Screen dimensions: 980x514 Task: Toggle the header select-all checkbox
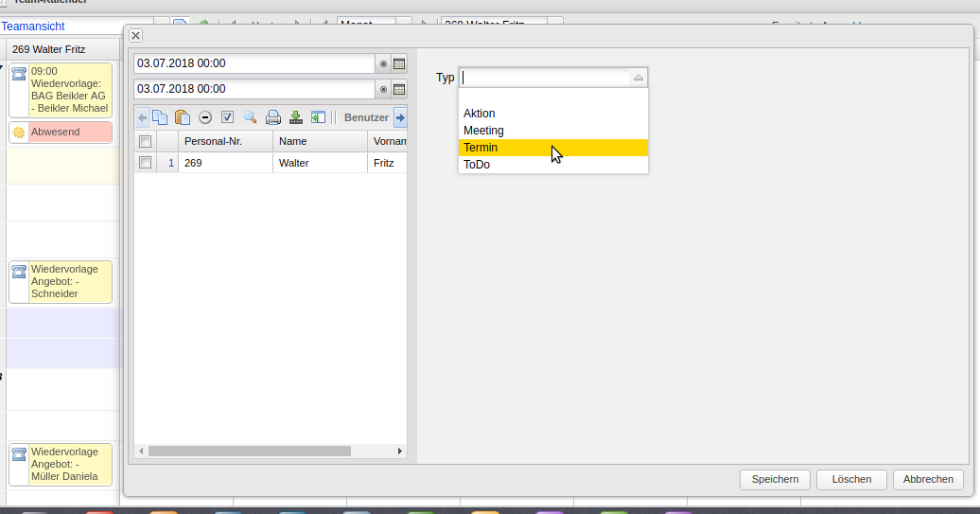click(145, 141)
